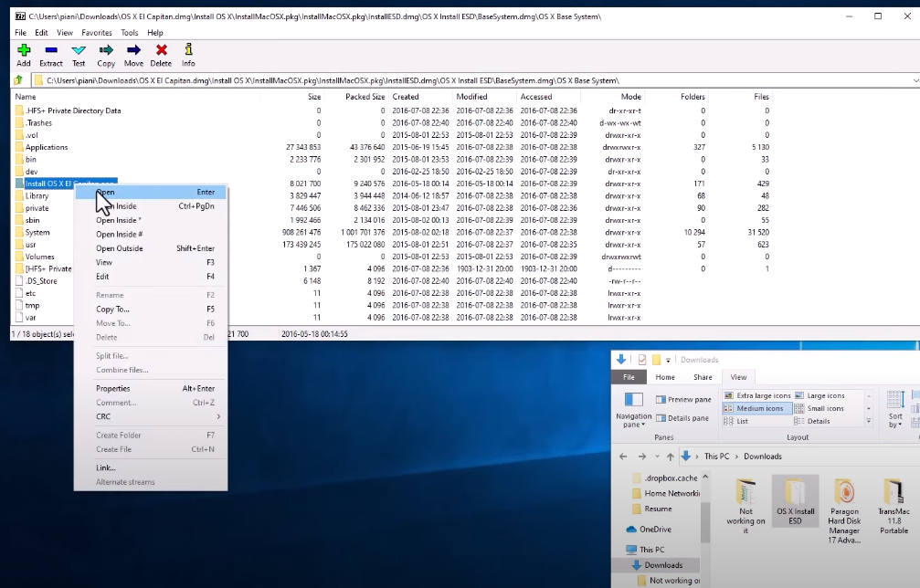
Task: Go up one folder level in 7-Zip
Action: tap(18, 80)
